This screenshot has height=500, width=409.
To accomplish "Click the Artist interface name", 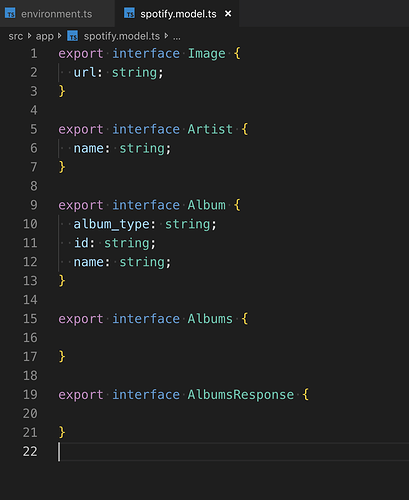I will [x=210, y=129].
